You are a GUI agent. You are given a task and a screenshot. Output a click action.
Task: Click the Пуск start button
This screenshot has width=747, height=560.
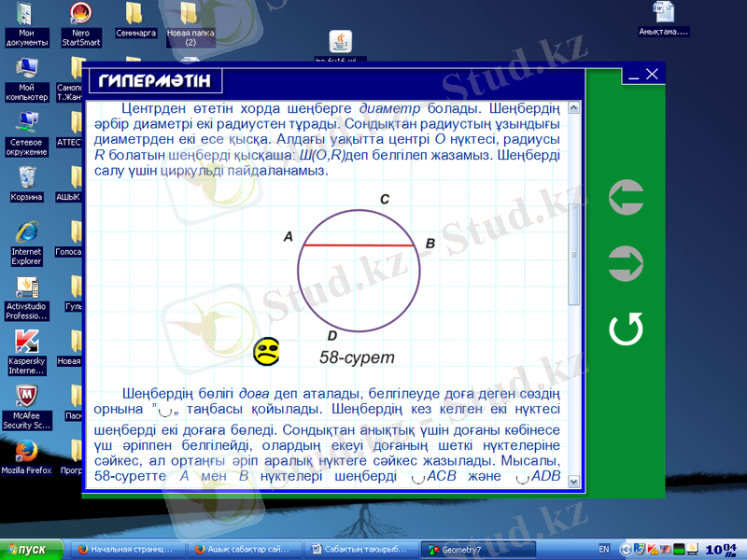coord(28,550)
